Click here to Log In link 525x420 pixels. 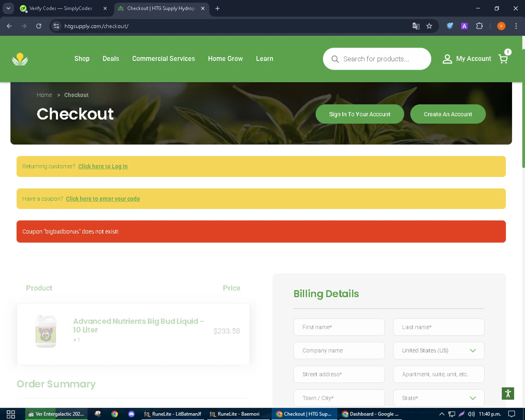coord(103,167)
